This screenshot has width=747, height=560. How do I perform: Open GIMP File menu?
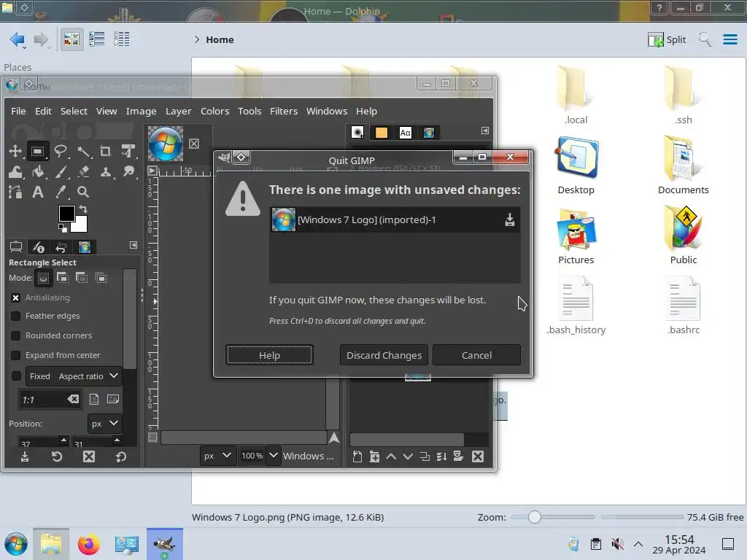pyautogui.click(x=18, y=111)
